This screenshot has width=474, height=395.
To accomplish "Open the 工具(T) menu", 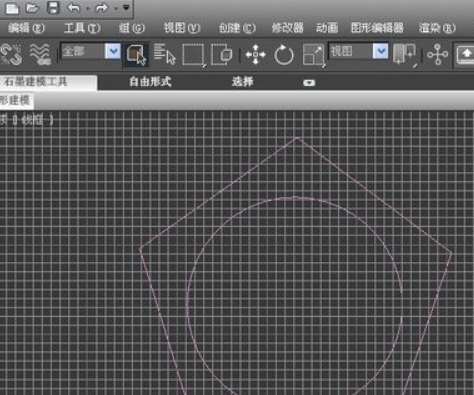I will tap(82, 28).
